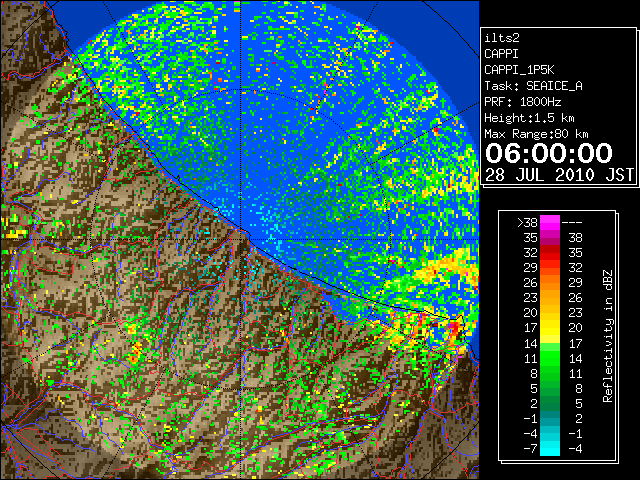
Task: Click the red 32–35 dBZ color band
Action: click(550, 253)
